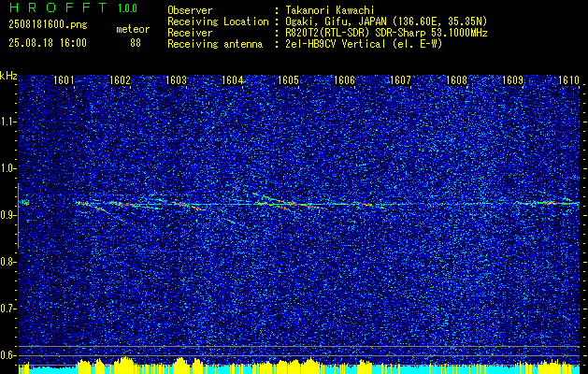Click the date 25.08.18 16:00
This screenshot has height=374, width=588.
coord(48,43)
